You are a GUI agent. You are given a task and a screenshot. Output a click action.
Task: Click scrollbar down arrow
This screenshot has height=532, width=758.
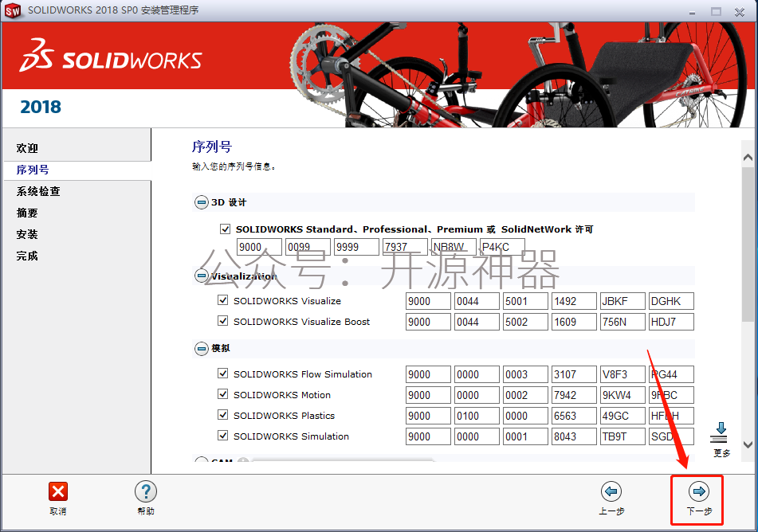tap(748, 444)
